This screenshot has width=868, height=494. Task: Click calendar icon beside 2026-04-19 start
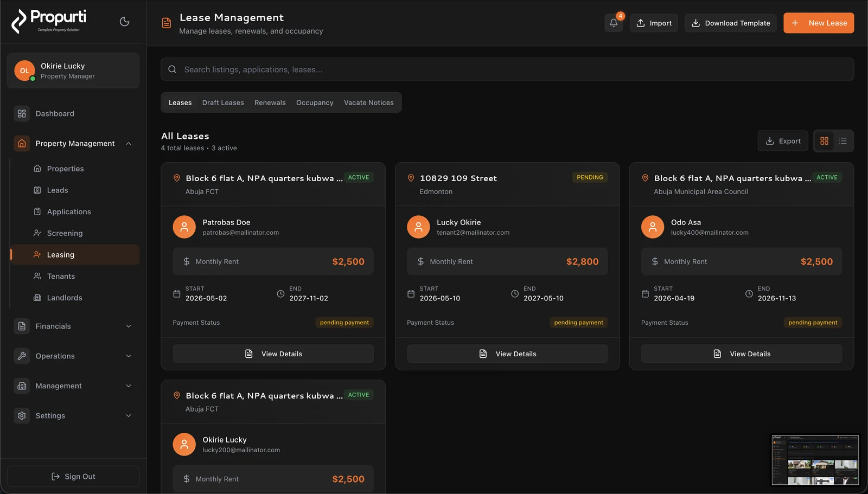click(x=645, y=294)
